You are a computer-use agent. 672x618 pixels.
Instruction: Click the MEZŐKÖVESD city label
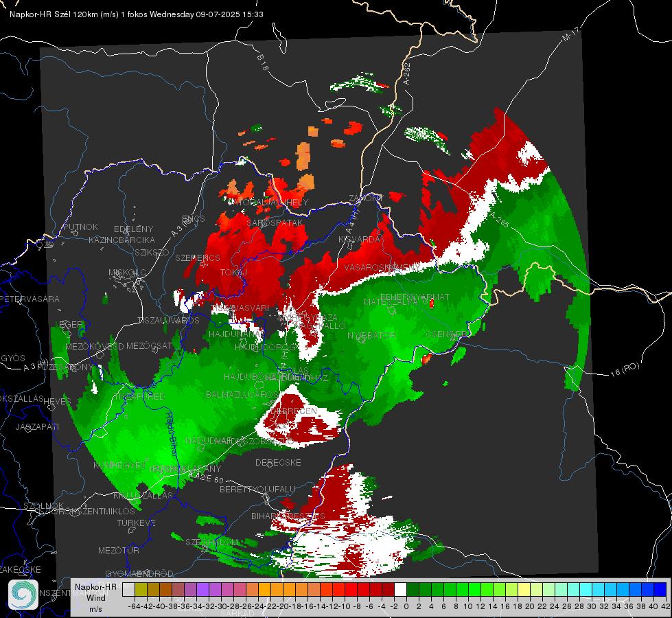coord(95,346)
